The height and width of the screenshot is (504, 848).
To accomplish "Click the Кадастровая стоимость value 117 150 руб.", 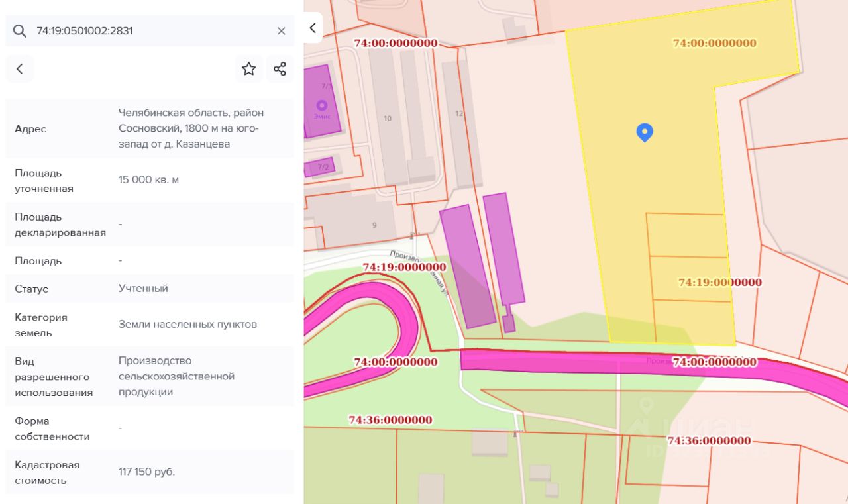I will coord(146,472).
